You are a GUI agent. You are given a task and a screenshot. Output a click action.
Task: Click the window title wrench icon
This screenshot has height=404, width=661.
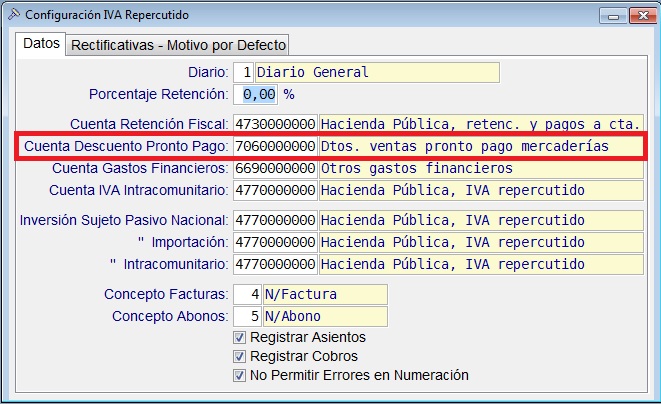(x=14, y=15)
